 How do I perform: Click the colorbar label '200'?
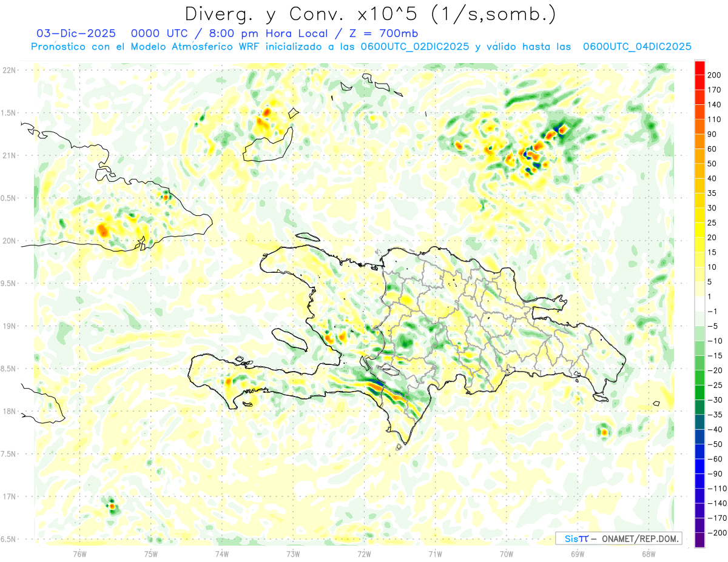point(714,75)
